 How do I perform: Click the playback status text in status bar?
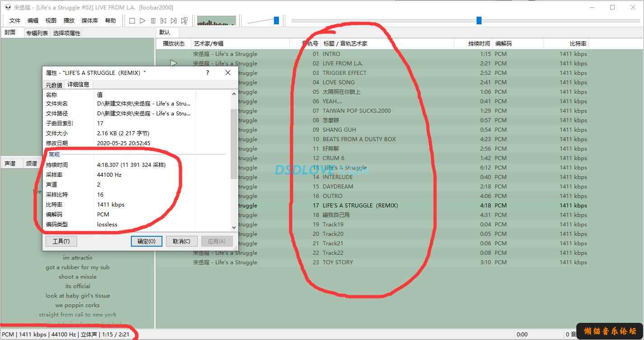pyautogui.click(x=65, y=334)
